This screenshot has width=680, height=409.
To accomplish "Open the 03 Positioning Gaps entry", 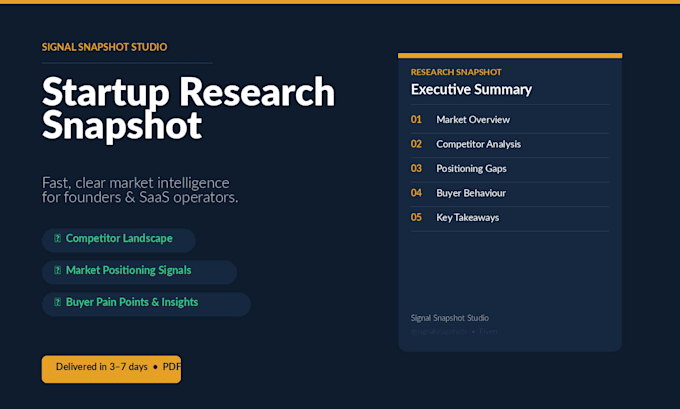I will point(510,169).
